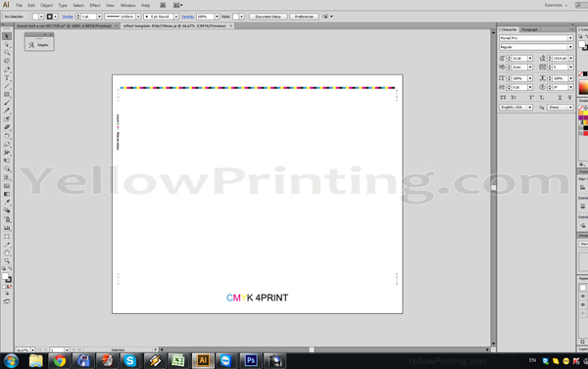Toggle Strikethrough in Character panel
Screen dimensions: 588x369
pyautogui.click(x=569, y=98)
